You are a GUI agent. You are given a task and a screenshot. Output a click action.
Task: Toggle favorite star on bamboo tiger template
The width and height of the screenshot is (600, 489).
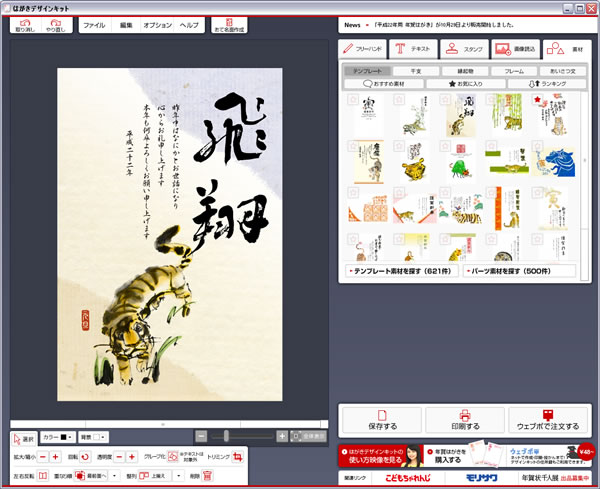pyautogui.click(x=491, y=100)
